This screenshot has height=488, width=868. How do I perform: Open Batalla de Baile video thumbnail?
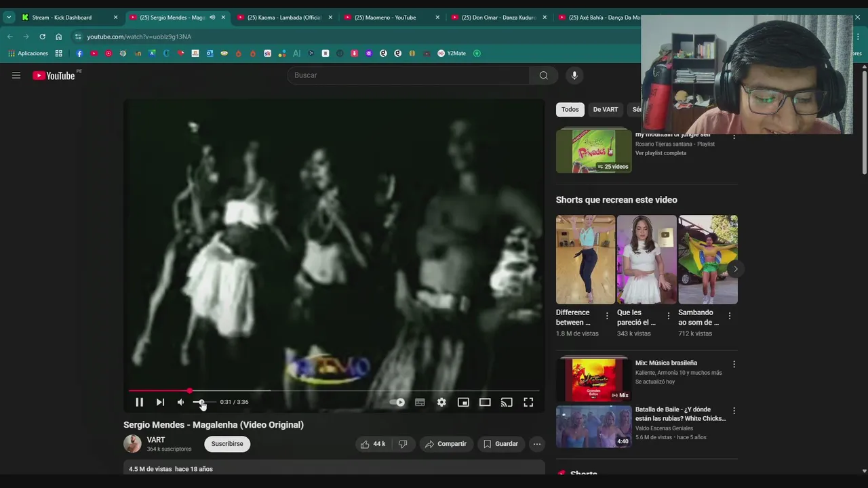tap(594, 426)
